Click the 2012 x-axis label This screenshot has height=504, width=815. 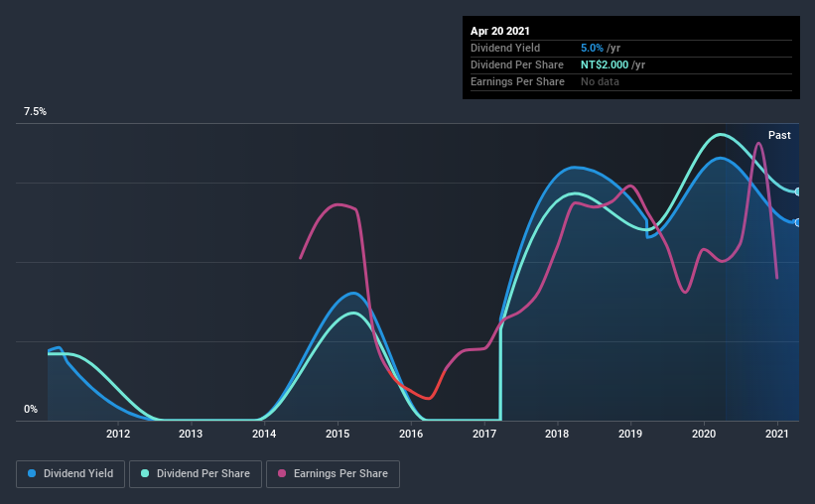(x=118, y=434)
